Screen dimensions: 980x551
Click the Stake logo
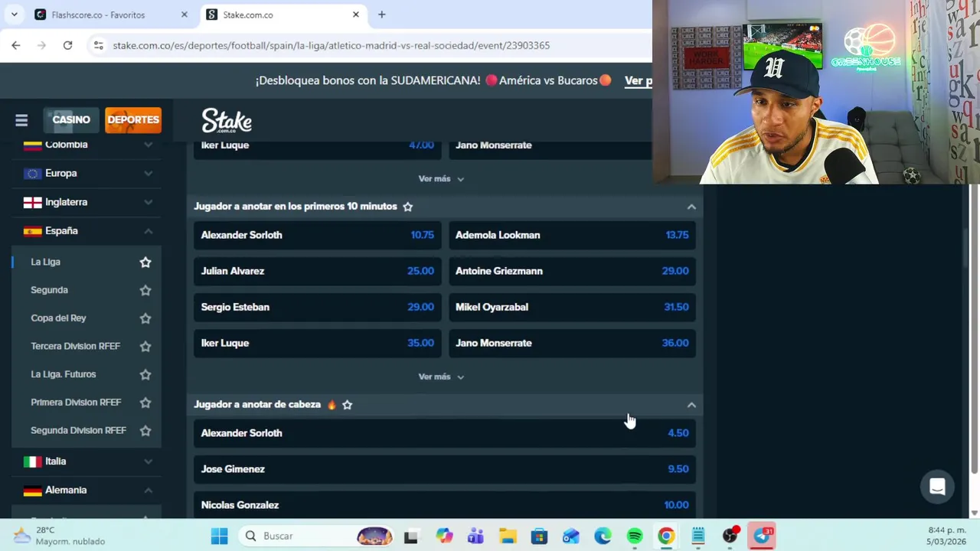click(x=227, y=120)
